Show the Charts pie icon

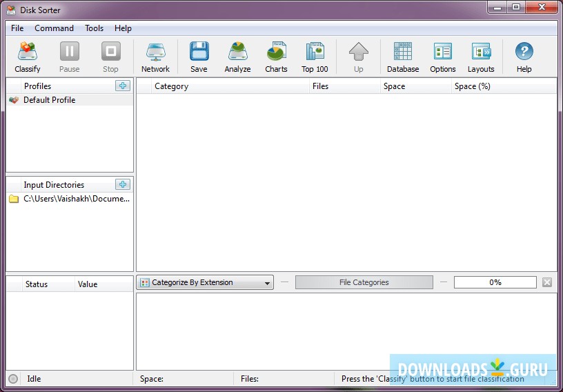point(276,51)
